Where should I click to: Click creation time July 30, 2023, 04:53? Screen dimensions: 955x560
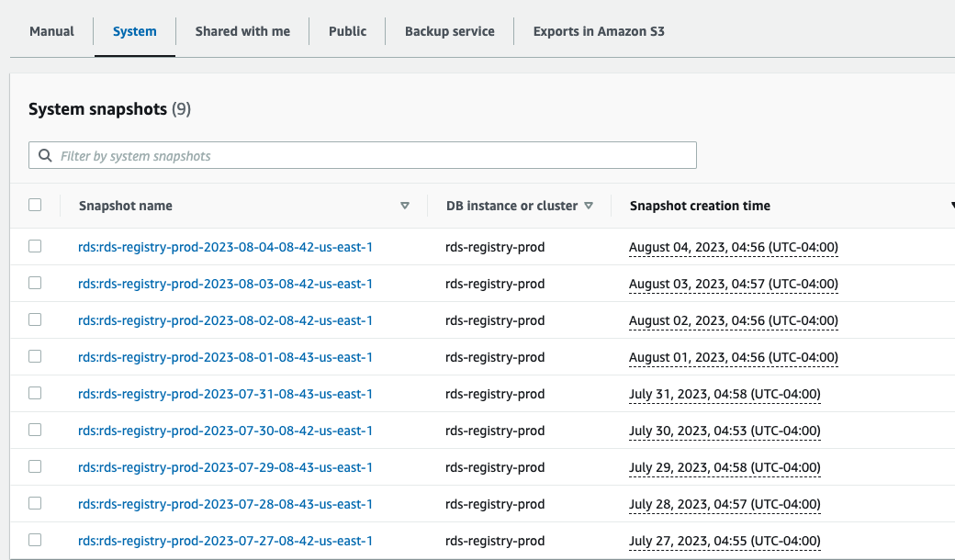pos(725,431)
